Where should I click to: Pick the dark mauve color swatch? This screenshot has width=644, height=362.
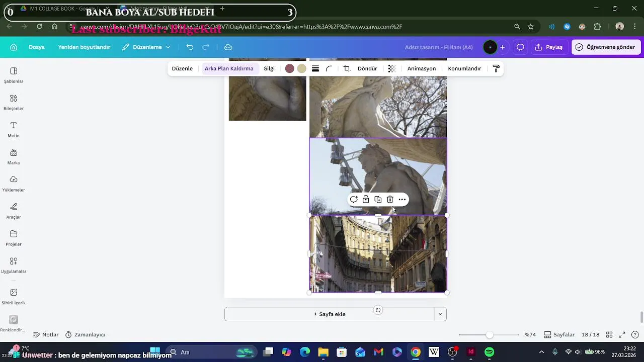tap(289, 69)
